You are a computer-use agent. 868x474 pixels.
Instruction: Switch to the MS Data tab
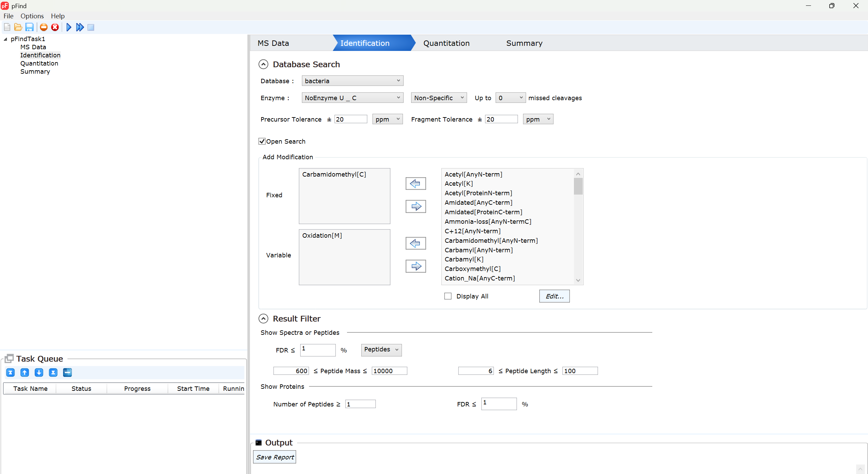coord(273,43)
